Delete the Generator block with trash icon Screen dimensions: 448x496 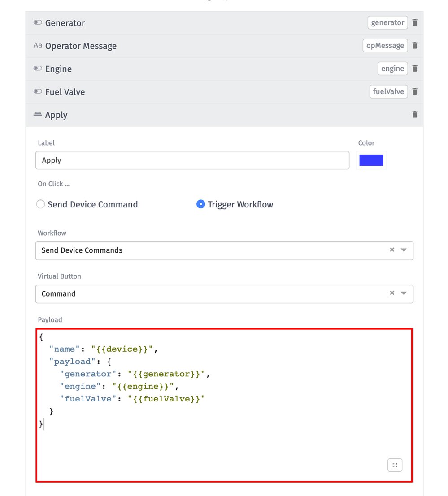[414, 22]
